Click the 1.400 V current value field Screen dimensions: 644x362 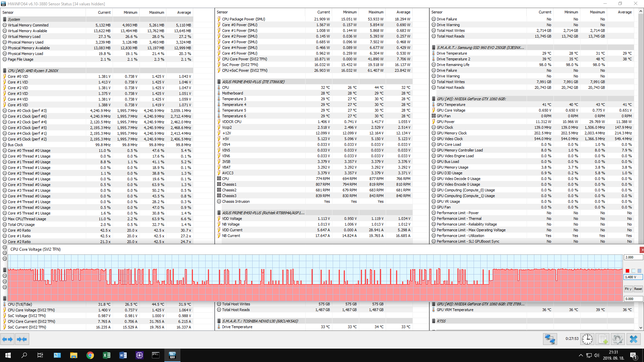coord(633,277)
